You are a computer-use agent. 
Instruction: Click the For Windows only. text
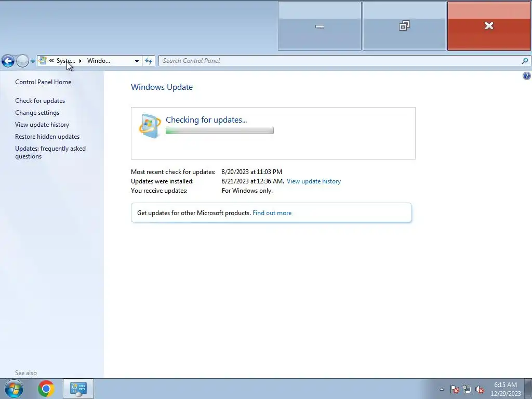(x=247, y=191)
